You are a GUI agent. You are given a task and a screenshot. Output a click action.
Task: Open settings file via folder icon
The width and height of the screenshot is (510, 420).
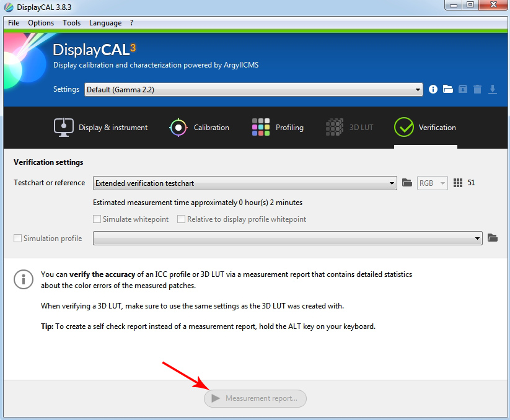coord(448,89)
